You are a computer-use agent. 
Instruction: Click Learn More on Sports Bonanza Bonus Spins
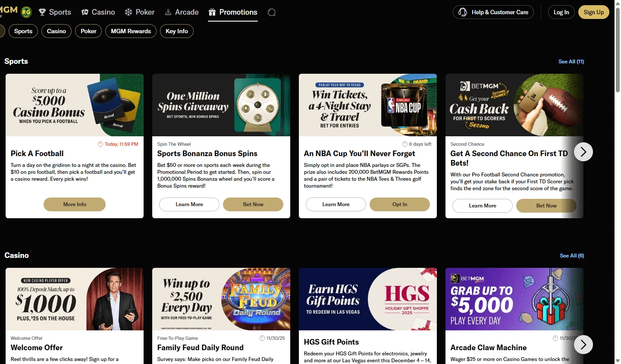click(x=189, y=204)
